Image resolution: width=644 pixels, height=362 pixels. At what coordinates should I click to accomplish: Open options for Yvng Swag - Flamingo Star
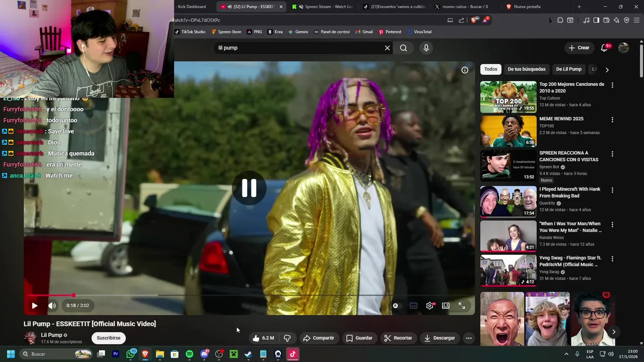[612, 258]
